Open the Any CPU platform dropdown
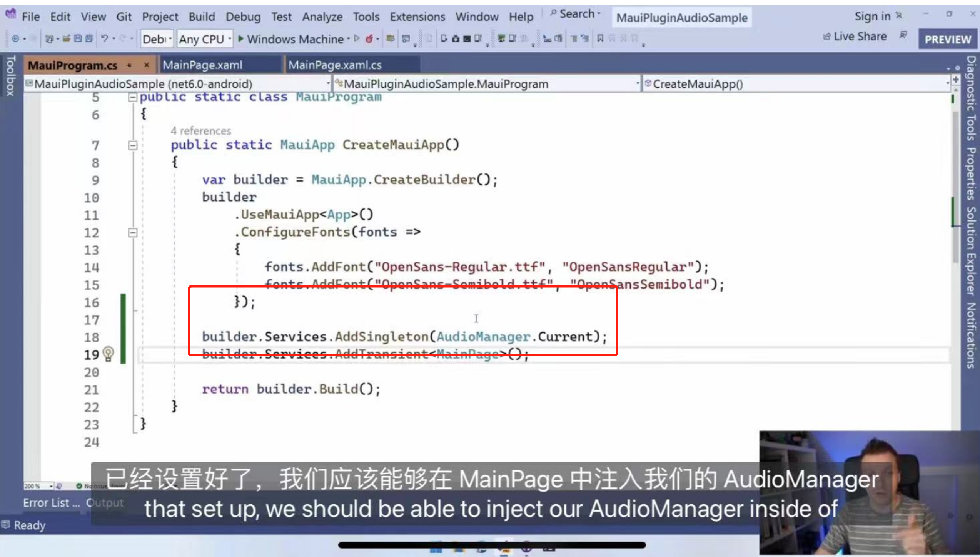 click(x=205, y=39)
